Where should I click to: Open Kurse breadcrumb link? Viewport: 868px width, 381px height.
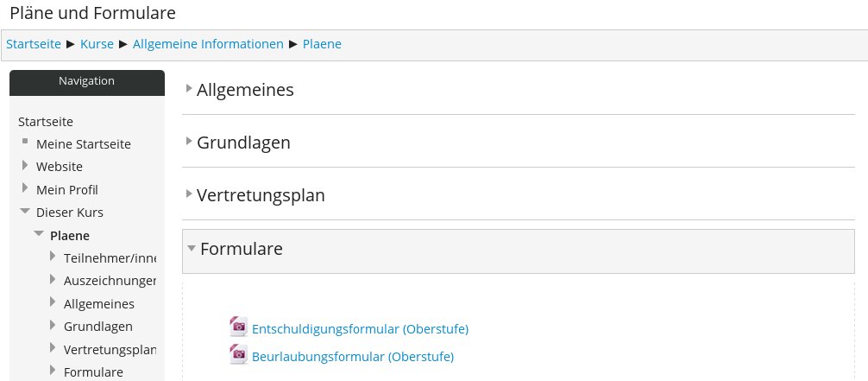pos(97,44)
